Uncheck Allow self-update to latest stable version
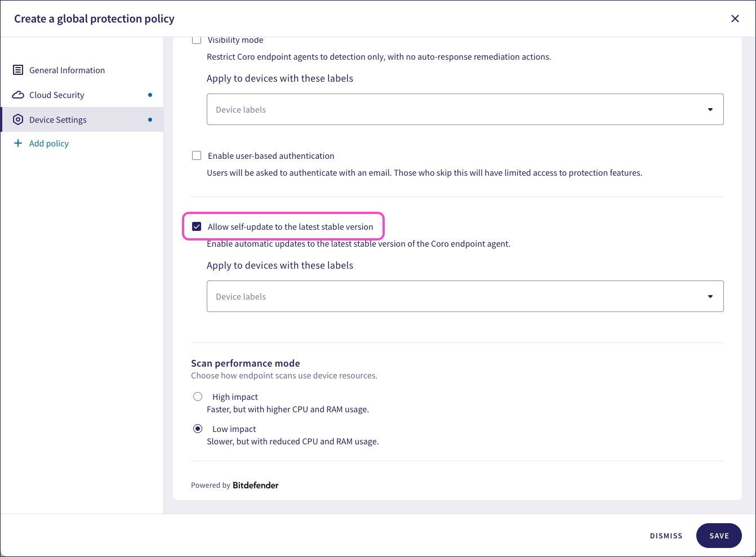Image resolution: width=756 pixels, height=557 pixels. pyautogui.click(x=197, y=226)
